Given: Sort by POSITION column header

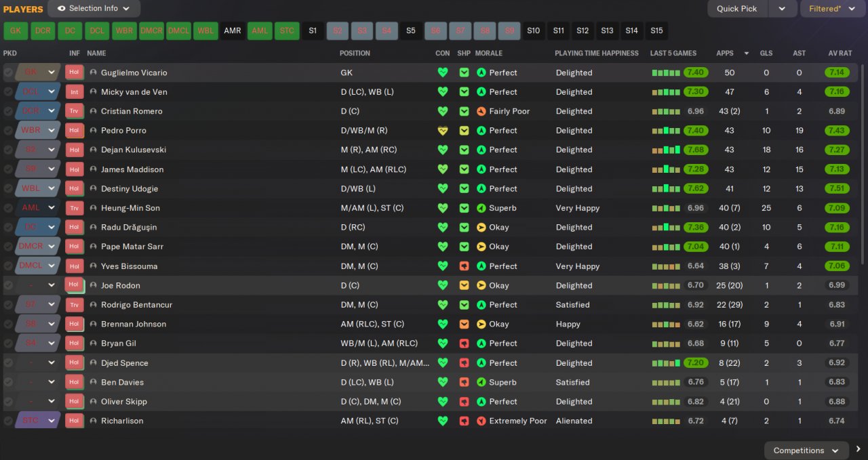Looking at the screenshot, I should click(355, 53).
